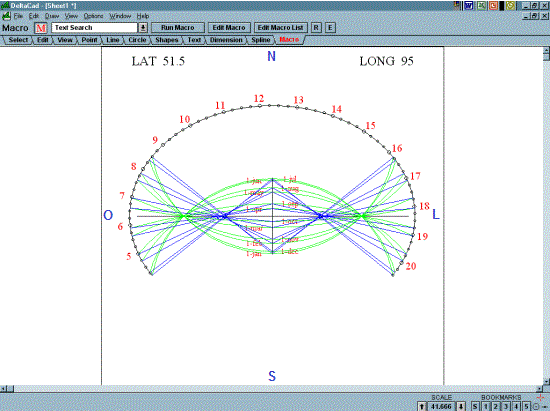Click the Edit Macro button
The height and width of the screenshot is (411, 550).
(229, 28)
